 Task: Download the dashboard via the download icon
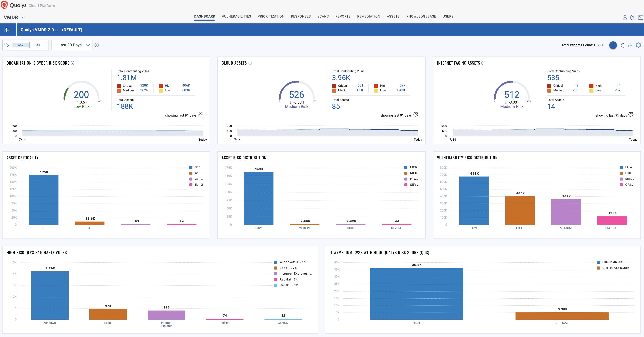tap(631, 45)
